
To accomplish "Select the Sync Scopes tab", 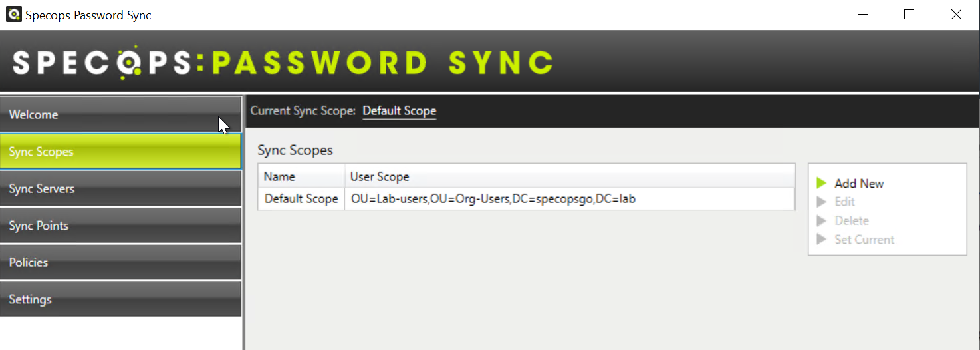I will (120, 152).
